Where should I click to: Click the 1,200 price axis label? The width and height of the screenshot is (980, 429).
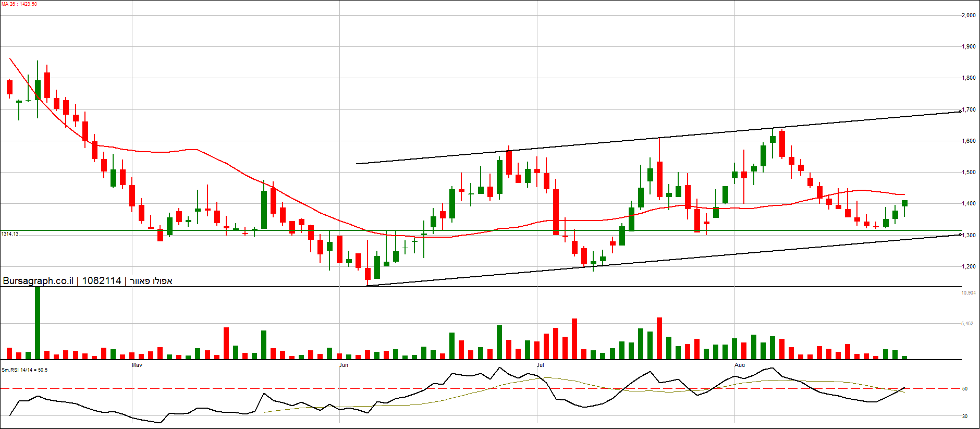pos(969,267)
